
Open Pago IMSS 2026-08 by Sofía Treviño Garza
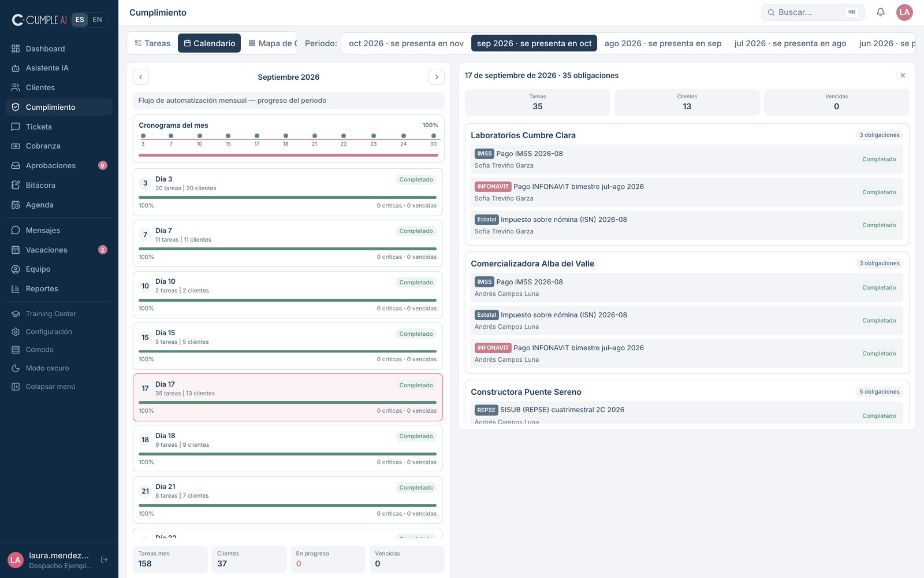point(687,160)
